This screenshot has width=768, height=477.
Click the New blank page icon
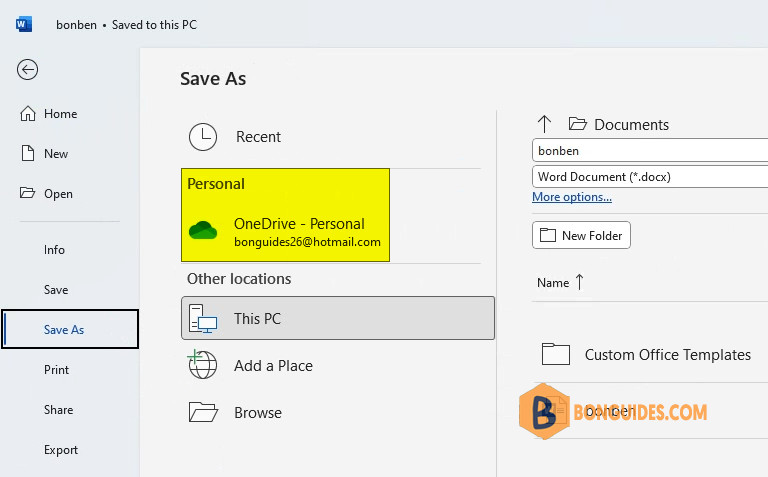click(28, 153)
